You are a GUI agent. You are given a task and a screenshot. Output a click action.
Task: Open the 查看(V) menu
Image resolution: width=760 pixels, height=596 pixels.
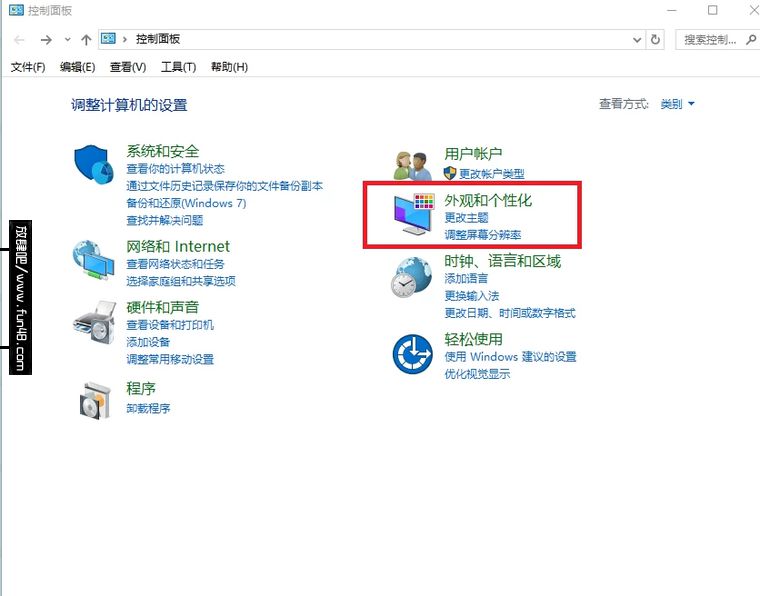(x=128, y=67)
